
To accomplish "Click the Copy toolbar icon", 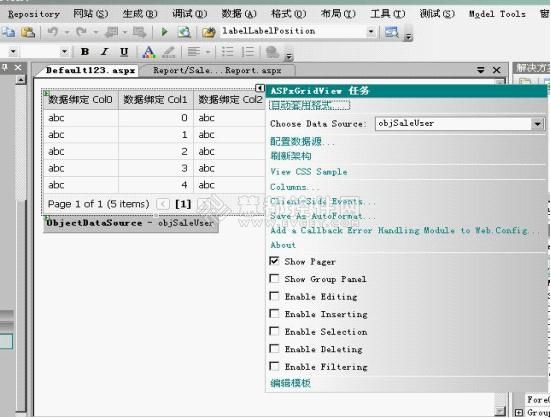I will pyautogui.click(x=8, y=32).
